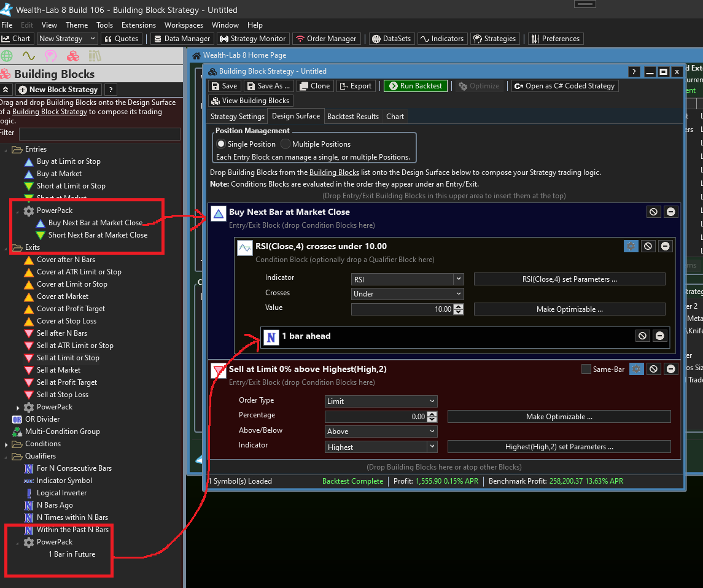Image resolution: width=703 pixels, height=588 pixels.
Task: Open Strategy Monitor
Action: 254,39
